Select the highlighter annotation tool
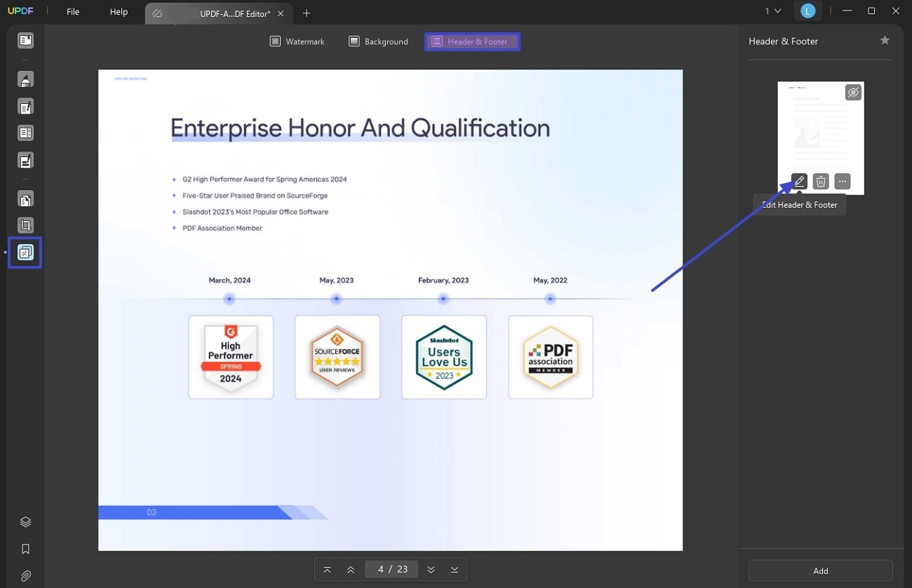 pos(25,79)
